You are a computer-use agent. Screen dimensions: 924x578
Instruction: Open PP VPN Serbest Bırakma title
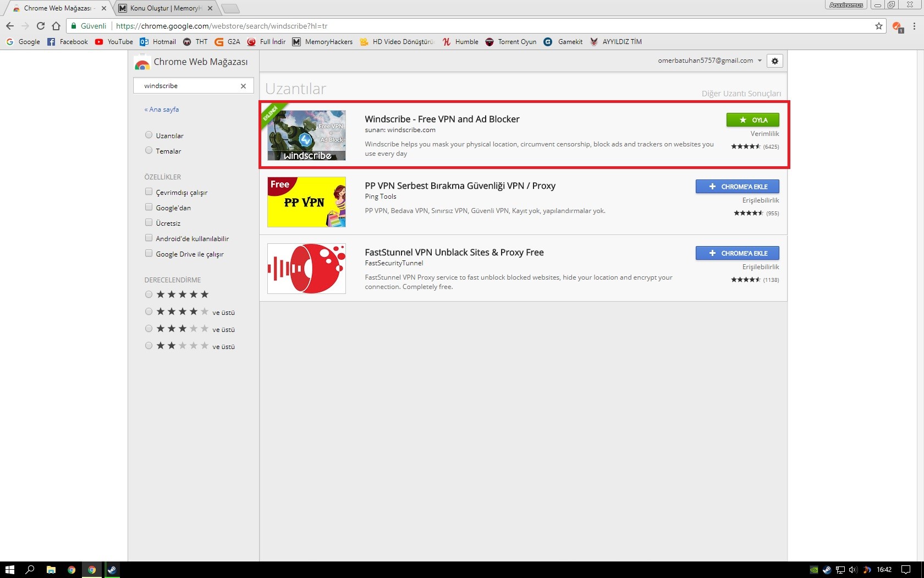pyautogui.click(x=460, y=186)
